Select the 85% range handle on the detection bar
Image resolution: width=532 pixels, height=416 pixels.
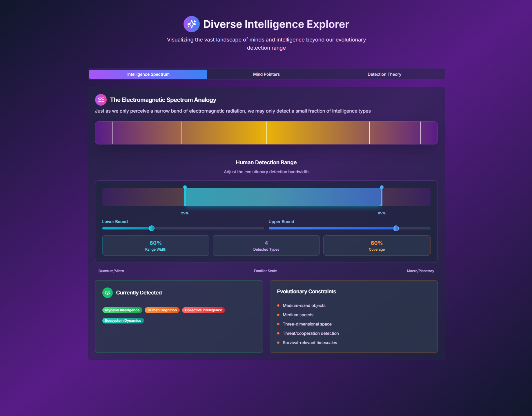[382, 187]
